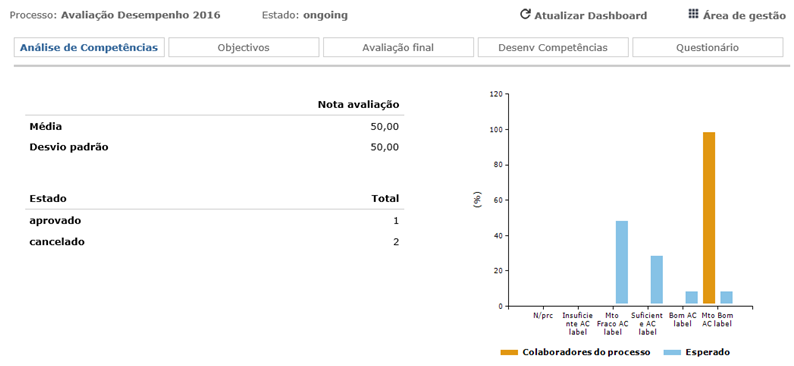Click the Desvio padrão row

(x=214, y=147)
